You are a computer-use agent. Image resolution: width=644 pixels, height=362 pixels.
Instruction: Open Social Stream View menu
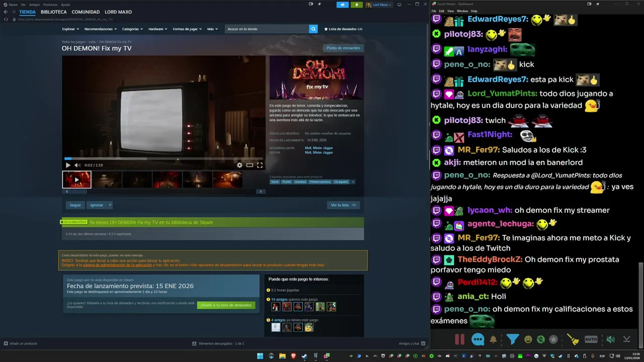pos(450,11)
